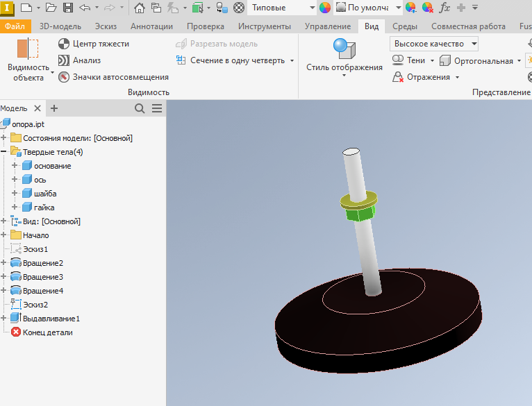The width and height of the screenshot is (532, 406).
Task: Select Эскиз2 in the browser
Action: coord(35,305)
